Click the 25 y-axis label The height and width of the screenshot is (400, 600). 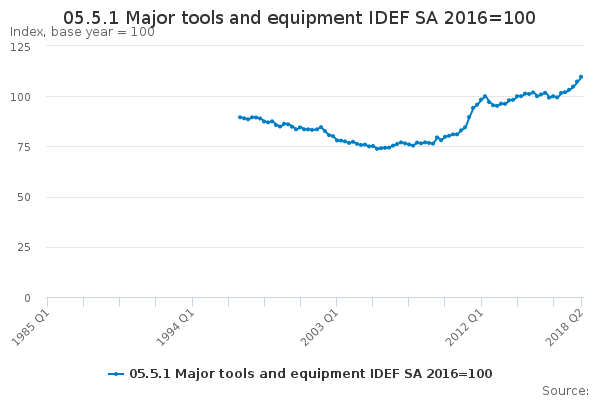24,248
